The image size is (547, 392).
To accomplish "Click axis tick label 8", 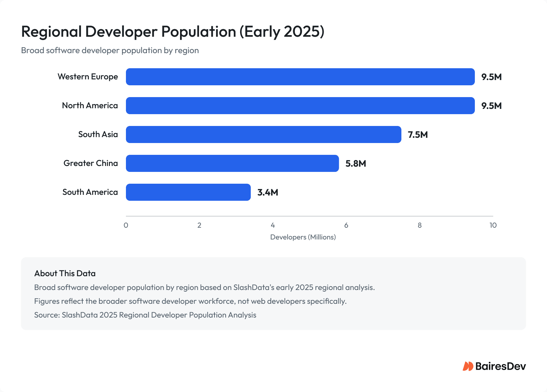I will 420,225.
